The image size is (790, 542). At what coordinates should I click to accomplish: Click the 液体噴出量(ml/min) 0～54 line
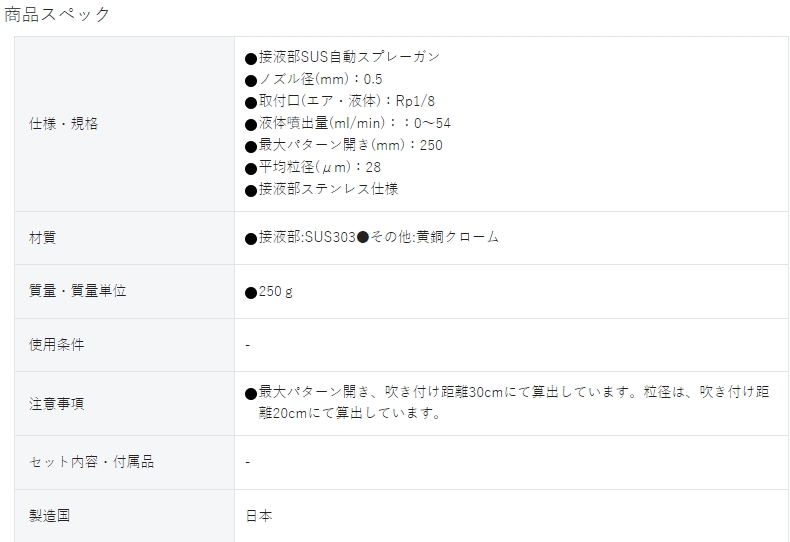[x=348, y=123]
